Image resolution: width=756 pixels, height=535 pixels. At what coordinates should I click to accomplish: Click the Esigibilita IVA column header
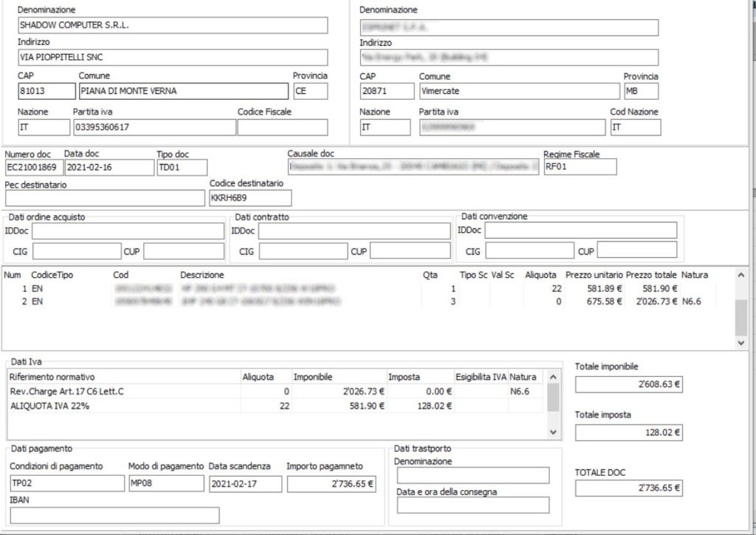point(481,377)
